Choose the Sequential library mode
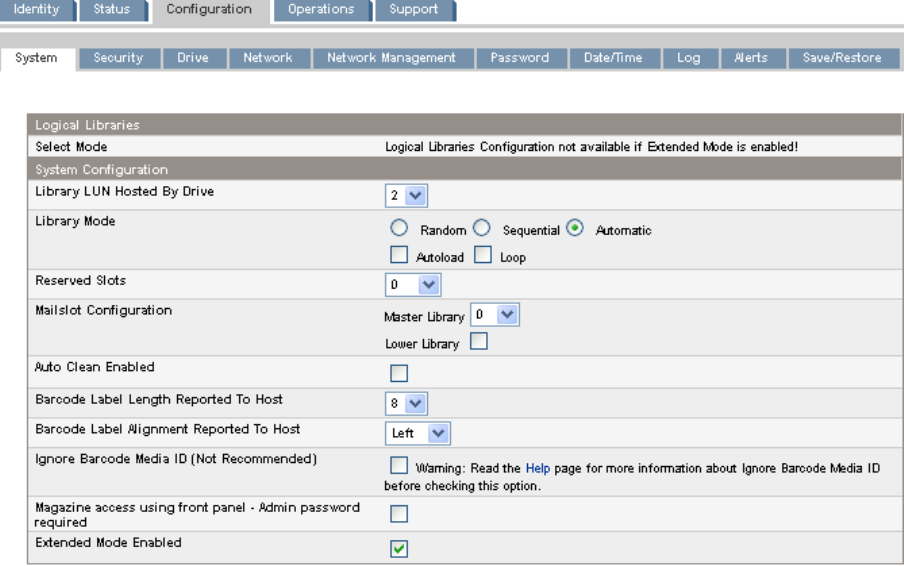This screenshot has height=566, width=904. point(479,230)
